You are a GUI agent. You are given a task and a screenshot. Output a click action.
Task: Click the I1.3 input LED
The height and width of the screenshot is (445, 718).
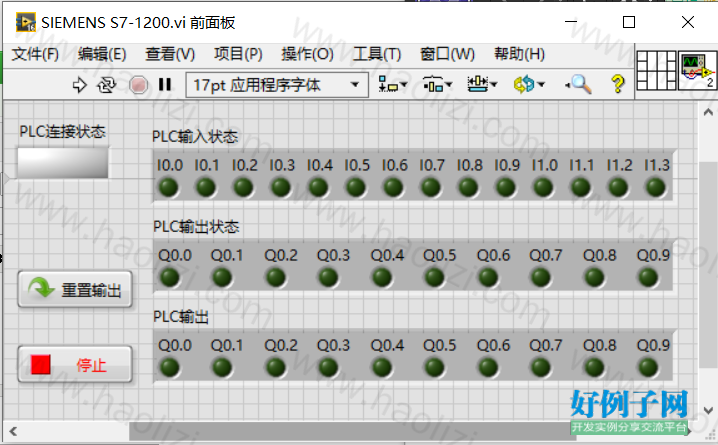(x=656, y=187)
